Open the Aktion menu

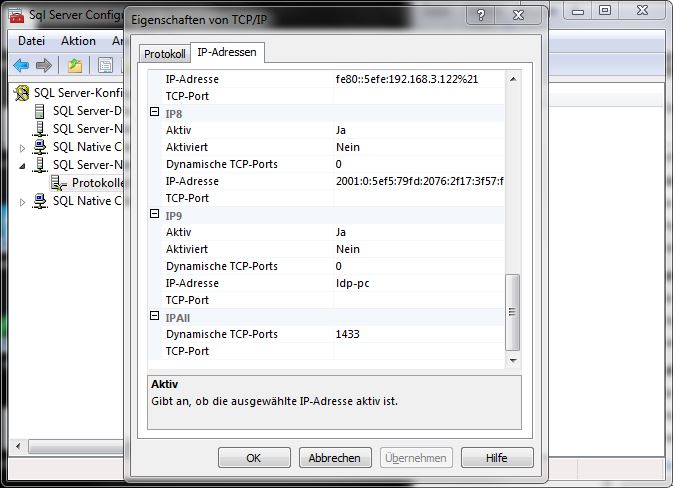(x=78, y=41)
